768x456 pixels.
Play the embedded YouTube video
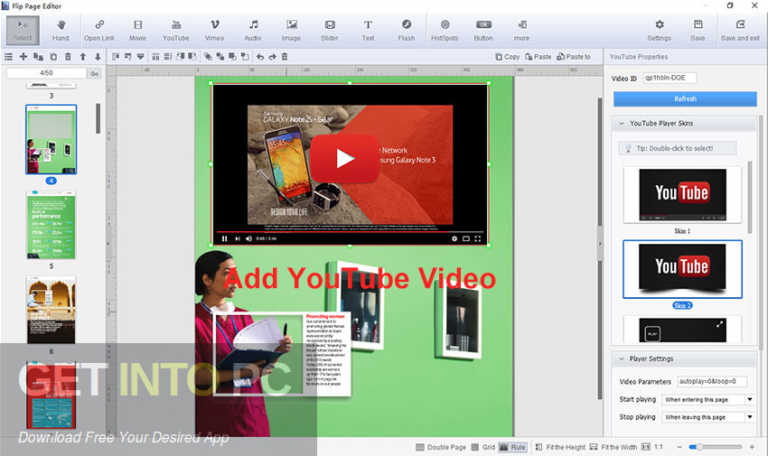tap(345, 159)
